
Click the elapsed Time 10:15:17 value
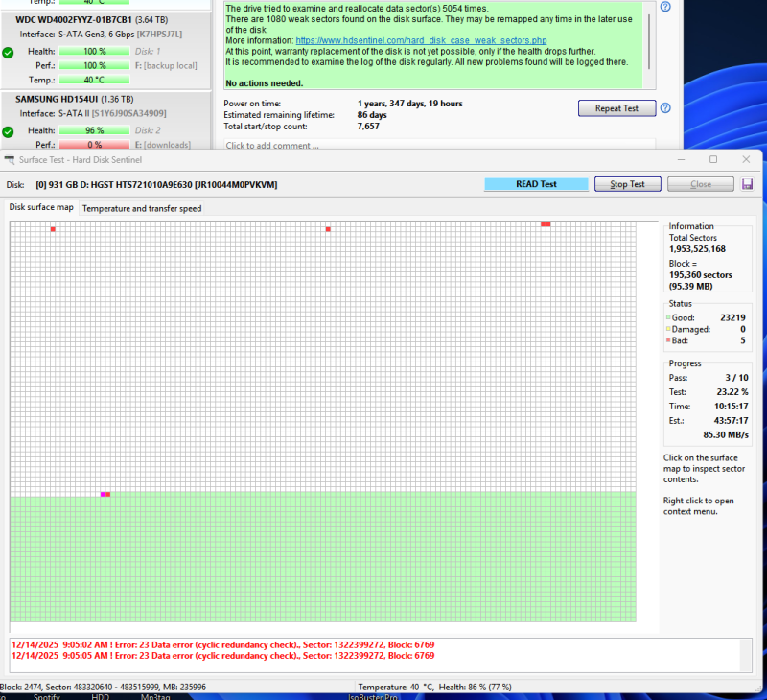click(731, 406)
